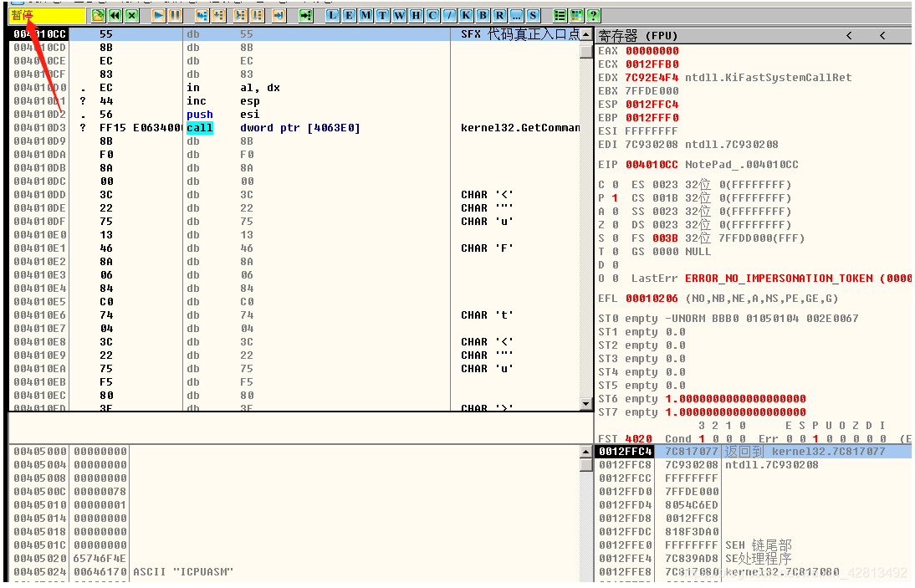Select FST value 4020
This screenshot has width=915, height=588.
638,438
